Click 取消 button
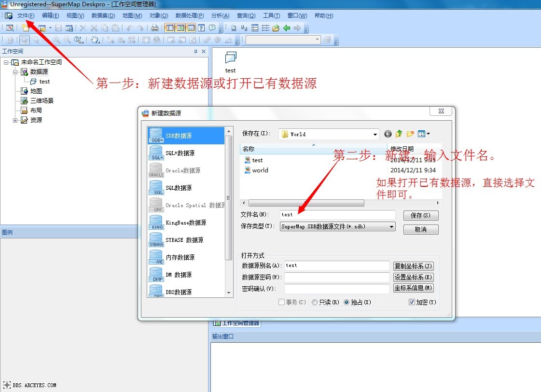Viewport: 541px width, 392px height. point(420,229)
